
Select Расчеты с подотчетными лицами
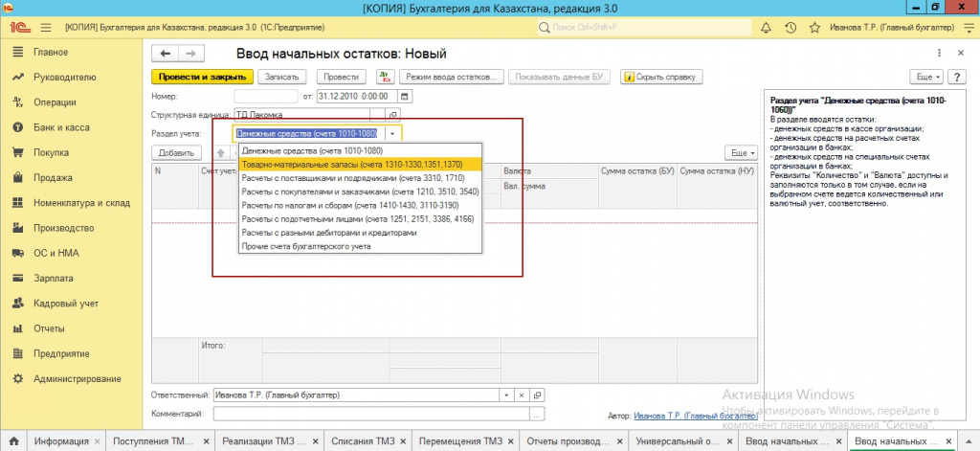click(x=360, y=219)
